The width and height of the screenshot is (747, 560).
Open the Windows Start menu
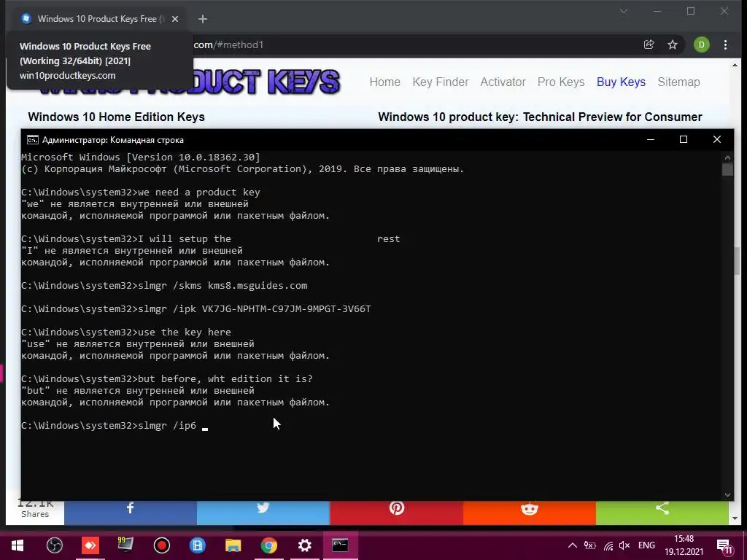18,545
